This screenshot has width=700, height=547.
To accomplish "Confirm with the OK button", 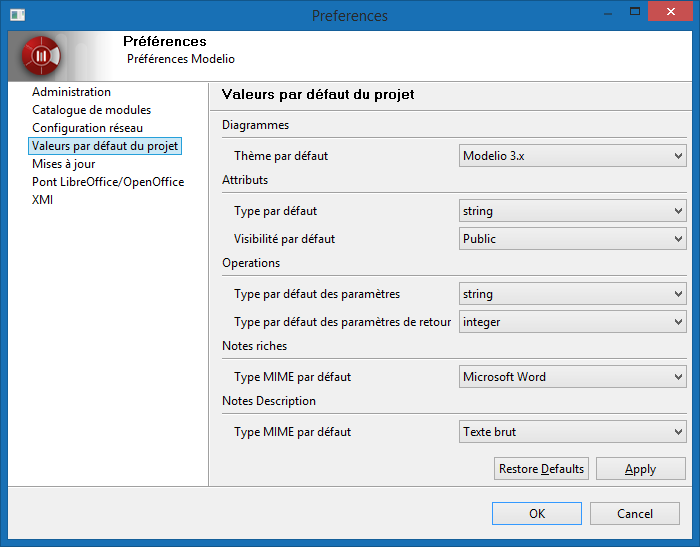I will point(537,514).
